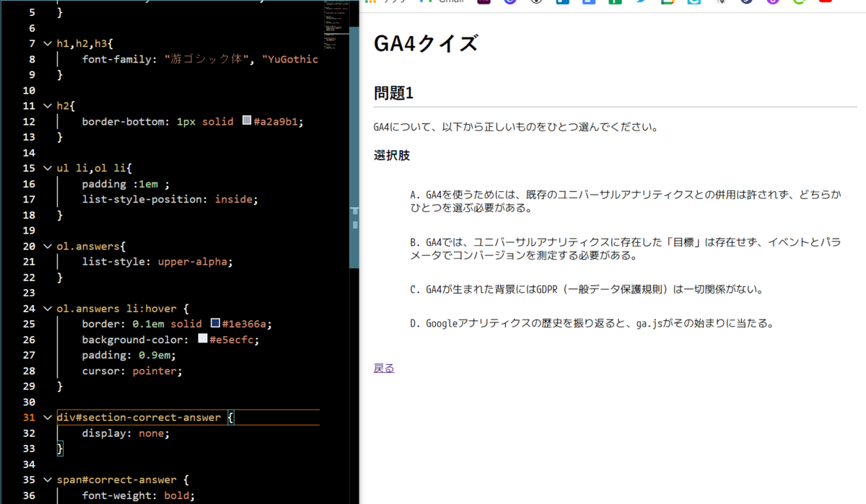866x504 pixels.
Task: Click line number 24 in the gutter
Action: pyautogui.click(x=28, y=308)
